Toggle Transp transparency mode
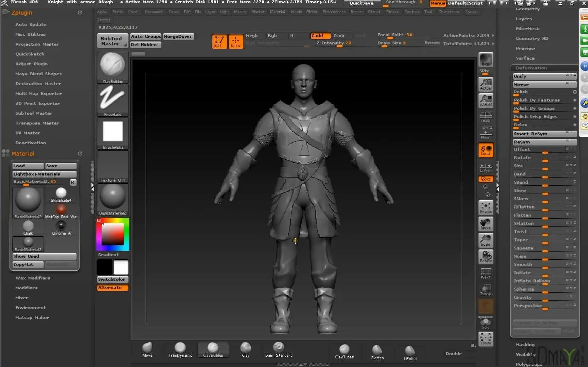The height and width of the screenshot is (367, 588). coord(486,290)
